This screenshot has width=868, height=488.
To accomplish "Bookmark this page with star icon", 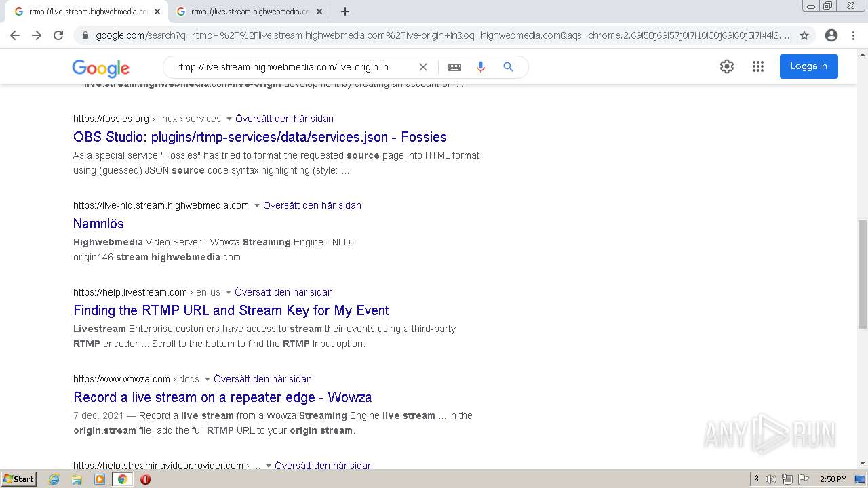I will pos(804,35).
